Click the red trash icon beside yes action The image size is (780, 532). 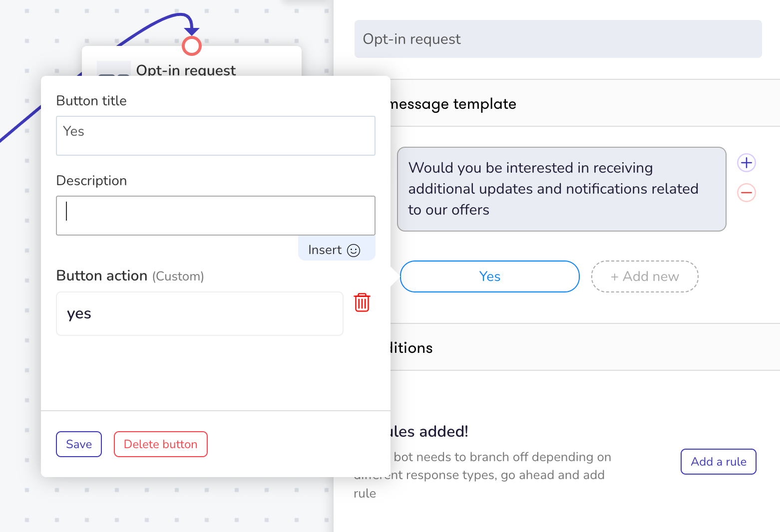[362, 302]
